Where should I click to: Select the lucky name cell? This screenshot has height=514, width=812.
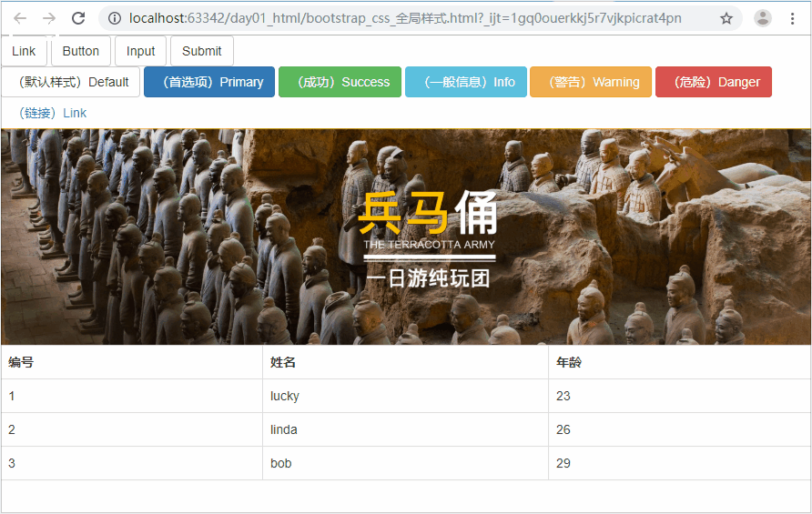pyautogui.click(x=405, y=396)
